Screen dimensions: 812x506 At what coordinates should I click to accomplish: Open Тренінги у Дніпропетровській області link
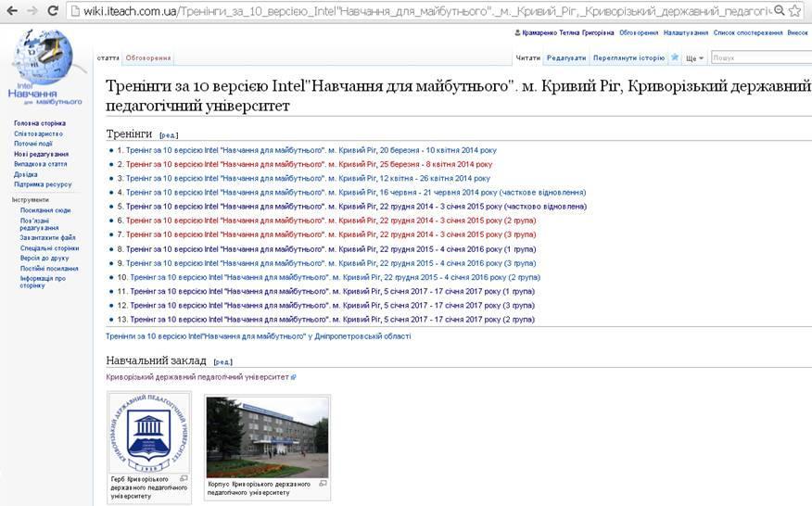pos(259,336)
